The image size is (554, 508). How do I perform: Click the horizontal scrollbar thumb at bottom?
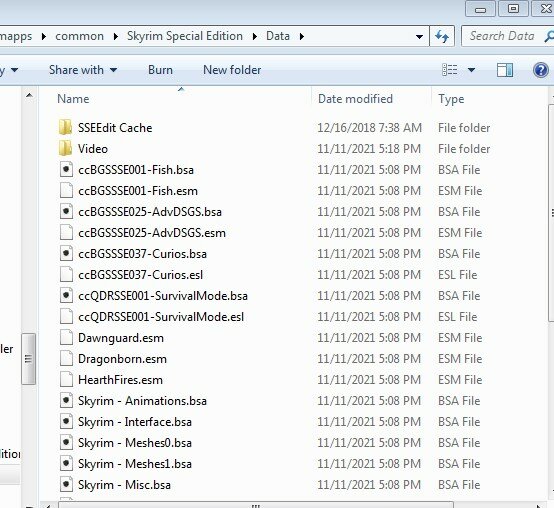tap(256, 505)
